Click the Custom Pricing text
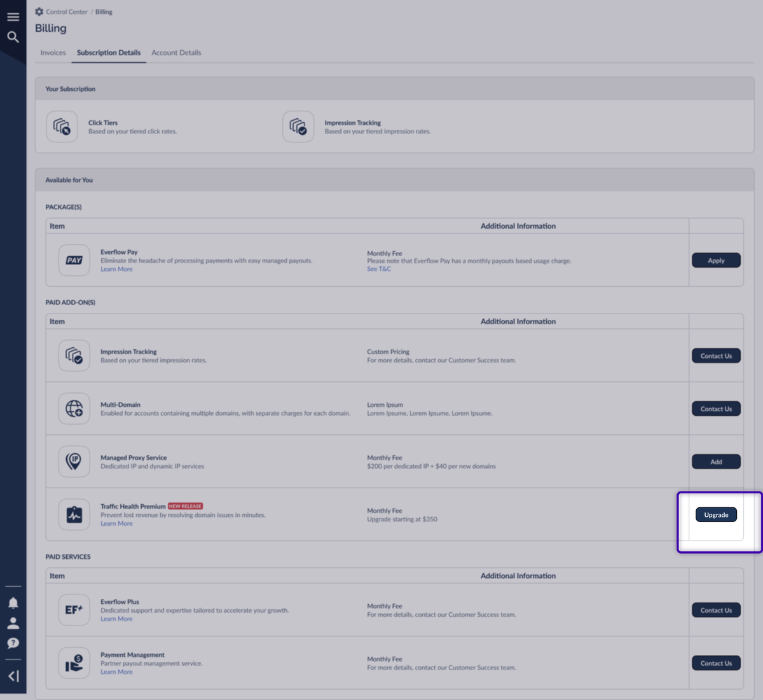763x700 pixels. click(x=388, y=352)
